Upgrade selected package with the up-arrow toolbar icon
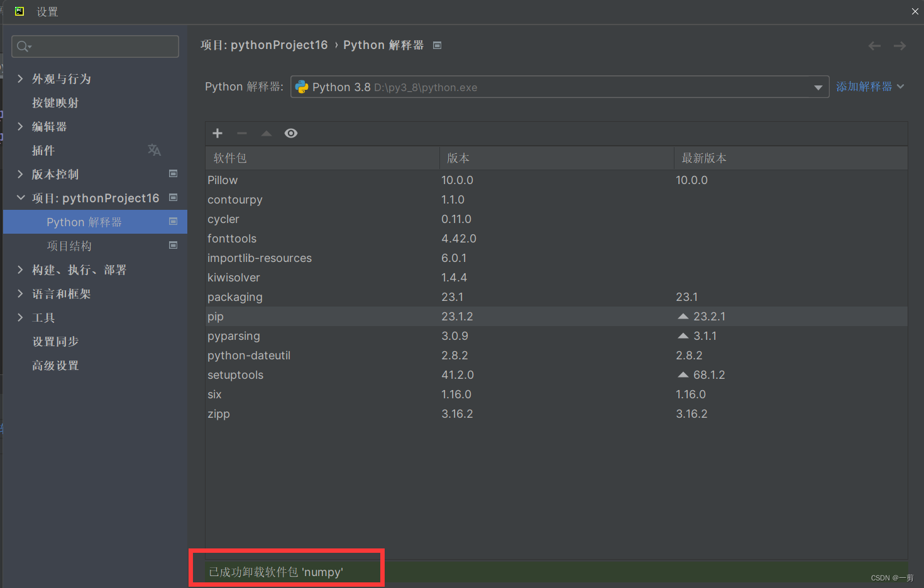Screen dimensions: 924x588 tap(266, 133)
